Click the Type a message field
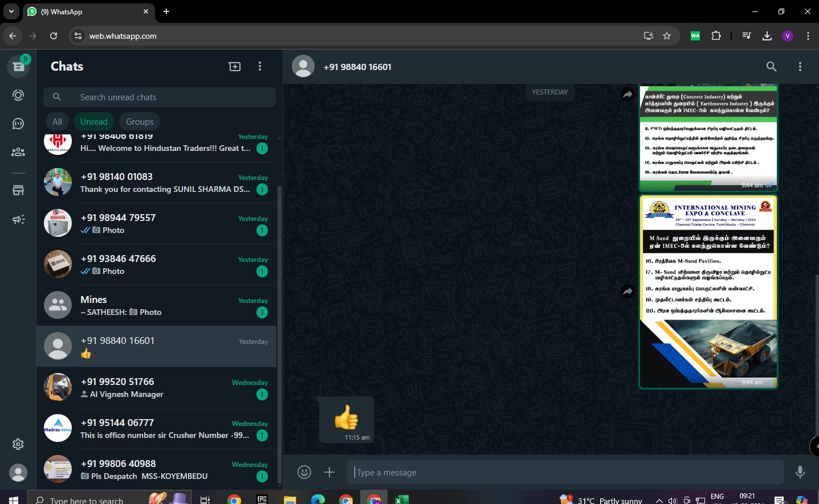Image resolution: width=819 pixels, height=504 pixels. 565,472
